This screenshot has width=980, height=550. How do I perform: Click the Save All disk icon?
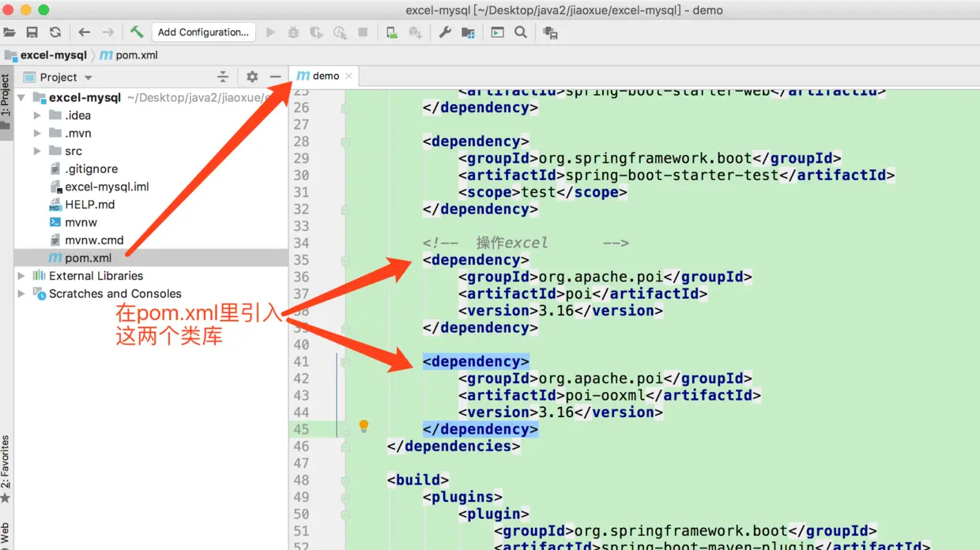click(x=32, y=32)
